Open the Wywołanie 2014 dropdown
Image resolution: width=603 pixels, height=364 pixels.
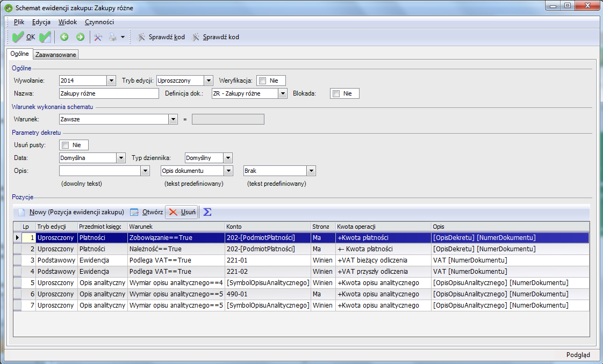point(111,81)
